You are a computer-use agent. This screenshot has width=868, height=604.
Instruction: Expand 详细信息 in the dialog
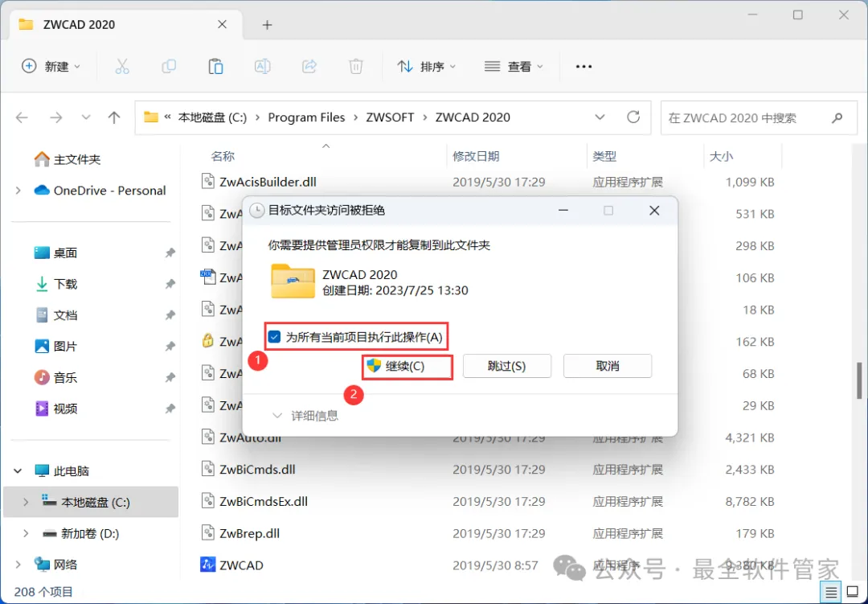(305, 416)
